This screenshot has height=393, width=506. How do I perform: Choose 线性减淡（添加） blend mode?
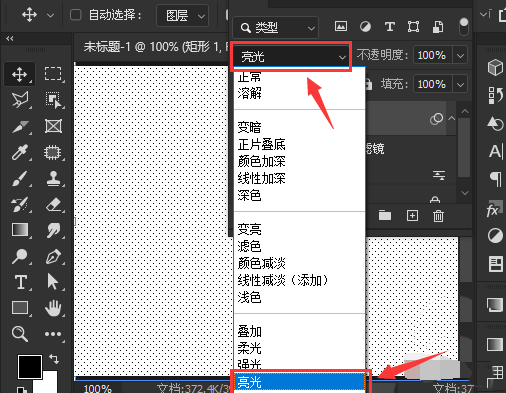click(x=300, y=281)
